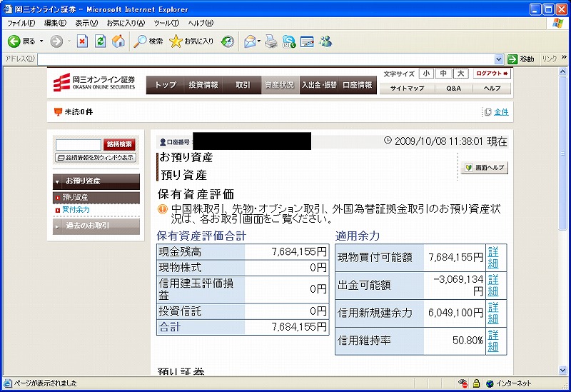Open the Search (検索) toolbar button
571x392 pixels.
[149, 41]
